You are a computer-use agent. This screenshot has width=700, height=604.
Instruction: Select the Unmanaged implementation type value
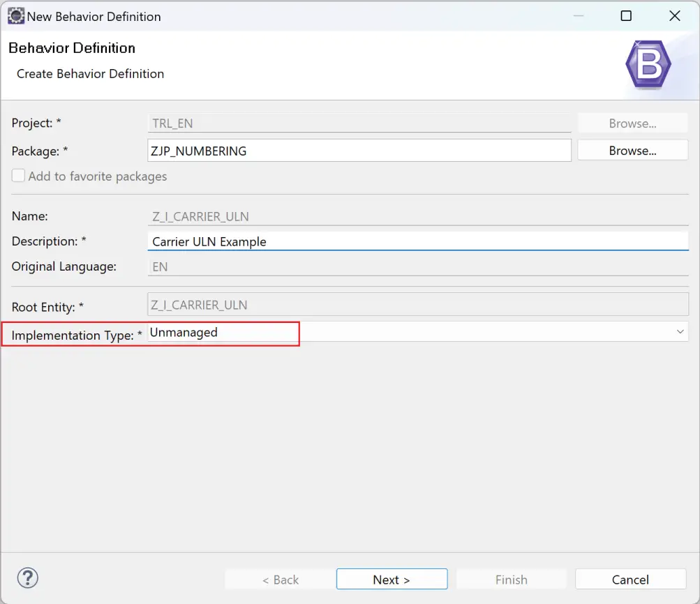click(x=184, y=332)
